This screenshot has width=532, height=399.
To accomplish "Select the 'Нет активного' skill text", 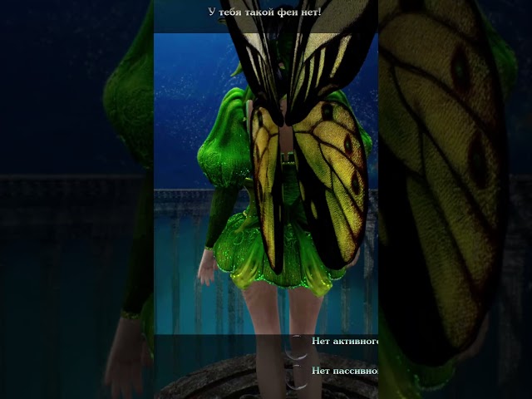I will [345, 341].
